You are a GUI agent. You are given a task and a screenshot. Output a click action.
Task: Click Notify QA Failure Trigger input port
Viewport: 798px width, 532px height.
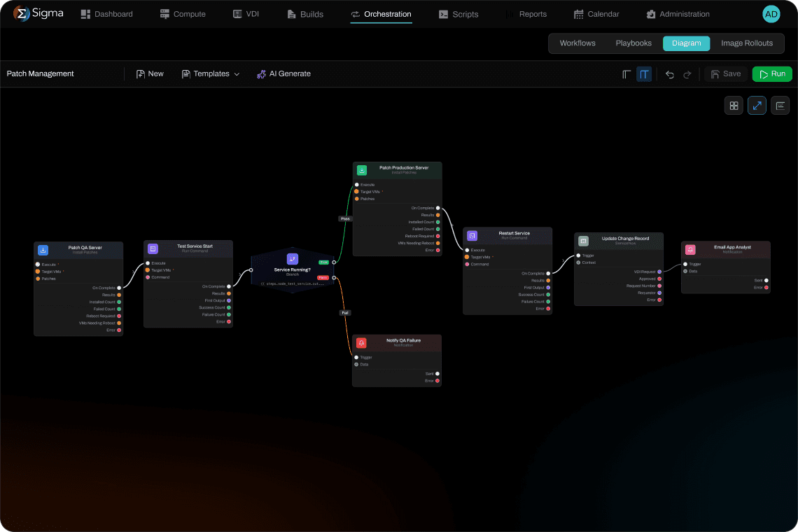click(356, 358)
